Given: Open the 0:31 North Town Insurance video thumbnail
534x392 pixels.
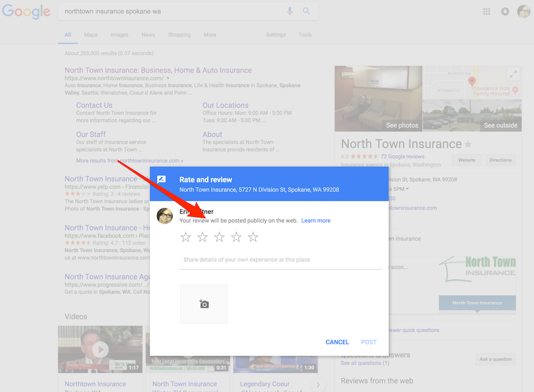Looking at the screenshot, I should 187,364.
